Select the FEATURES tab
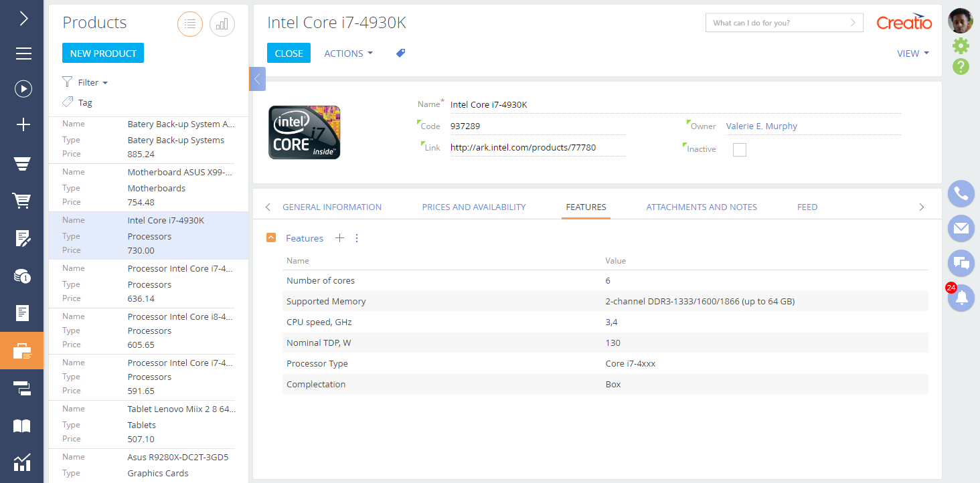This screenshot has height=483, width=980. [586, 207]
